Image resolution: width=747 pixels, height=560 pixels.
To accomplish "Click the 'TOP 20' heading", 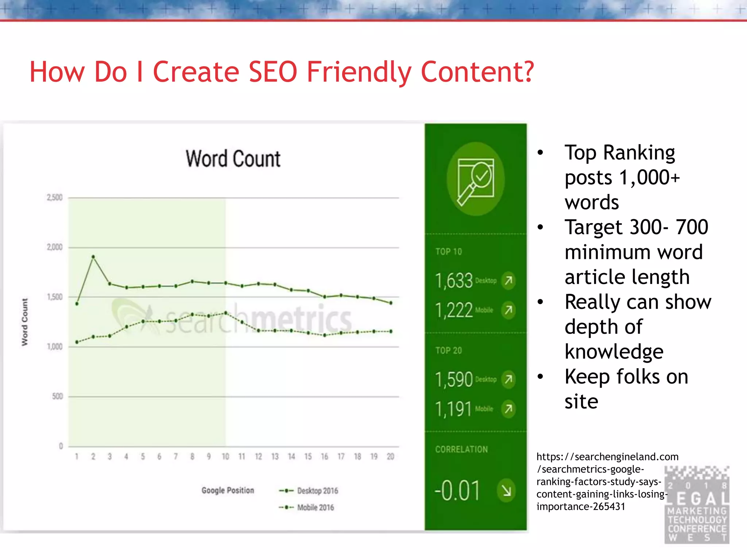I will click(449, 351).
